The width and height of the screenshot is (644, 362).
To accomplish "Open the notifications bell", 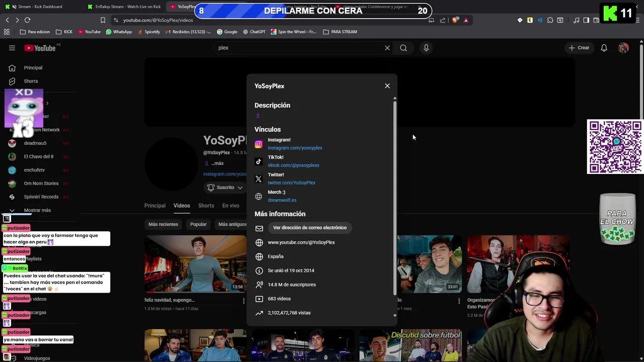I will 604,48.
